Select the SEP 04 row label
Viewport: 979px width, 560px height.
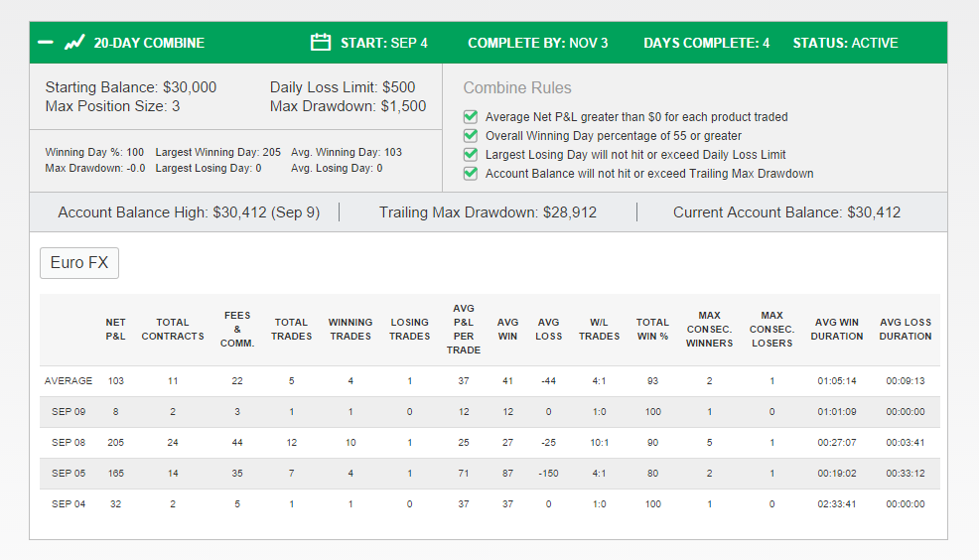coord(69,503)
